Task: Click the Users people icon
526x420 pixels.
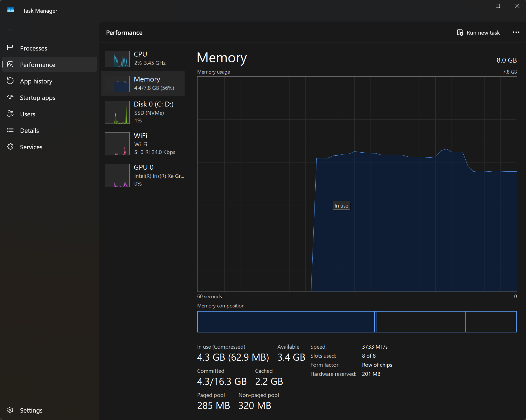Action: [10, 114]
